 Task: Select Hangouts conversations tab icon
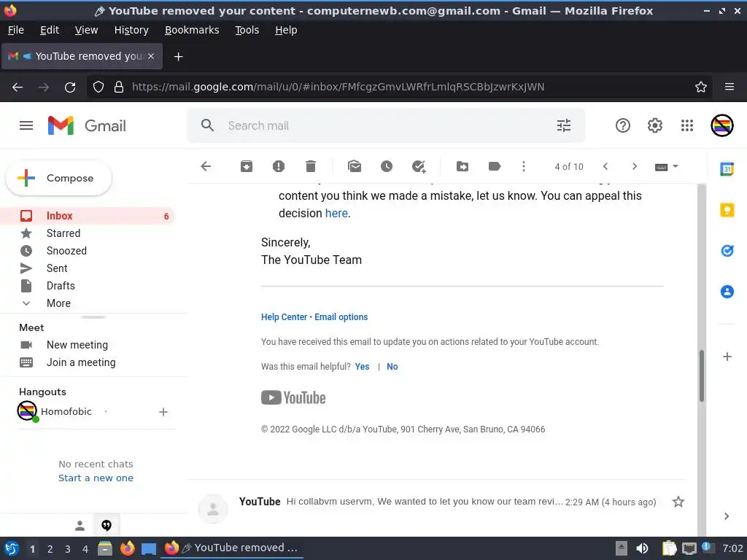click(107, 525)
